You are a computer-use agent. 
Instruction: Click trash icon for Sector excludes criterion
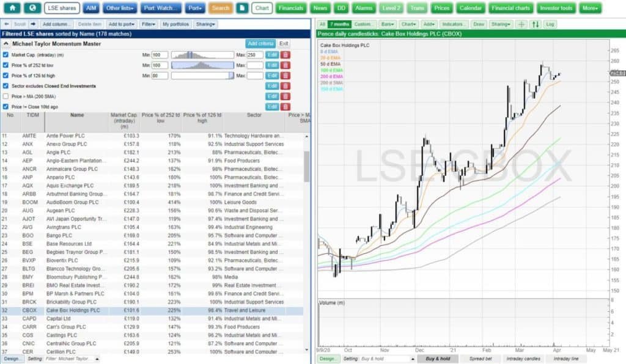(285, 86)
